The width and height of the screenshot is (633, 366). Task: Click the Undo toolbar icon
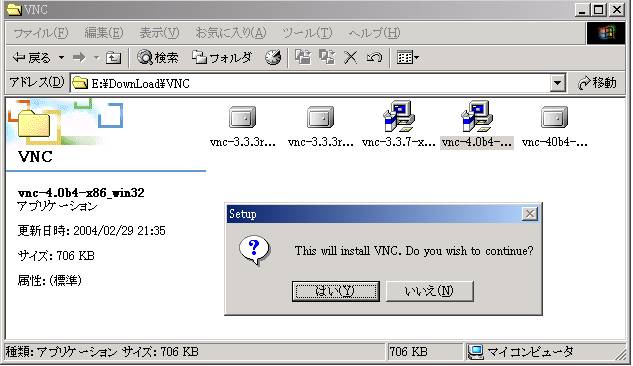pos(374,58)
